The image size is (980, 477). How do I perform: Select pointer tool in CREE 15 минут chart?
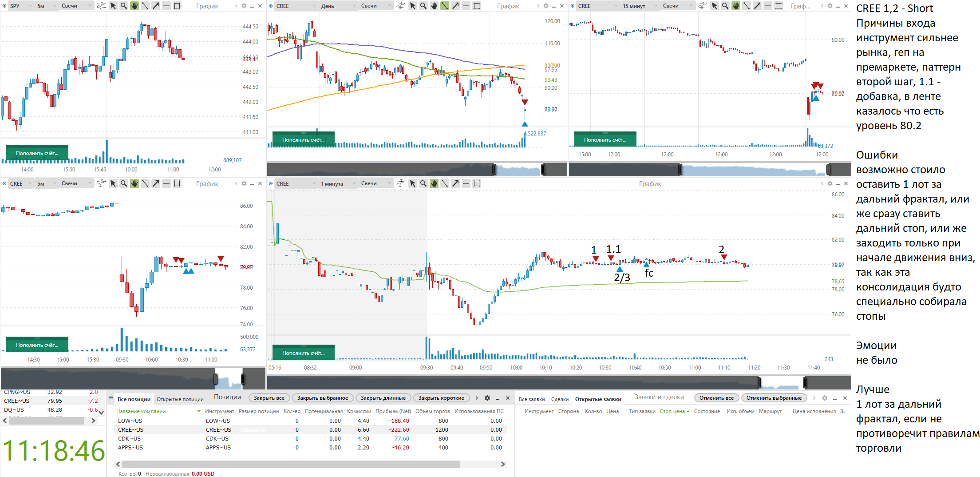(x=714, y=6)
